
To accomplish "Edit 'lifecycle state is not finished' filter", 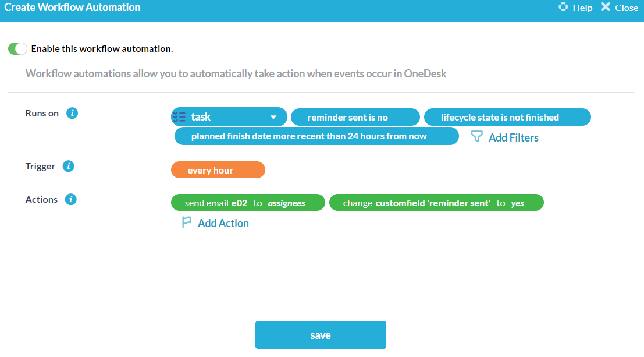I will click(507, 117).
